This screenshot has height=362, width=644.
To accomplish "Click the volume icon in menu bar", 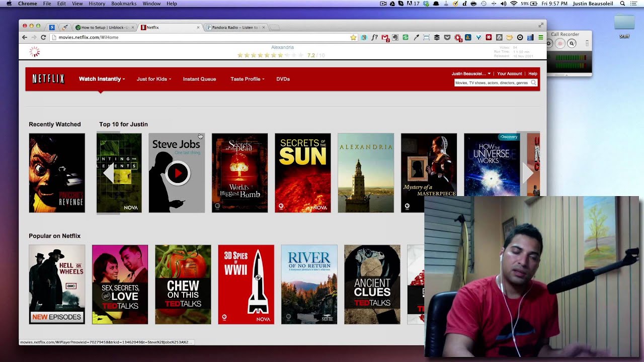I will click(503, 4).
